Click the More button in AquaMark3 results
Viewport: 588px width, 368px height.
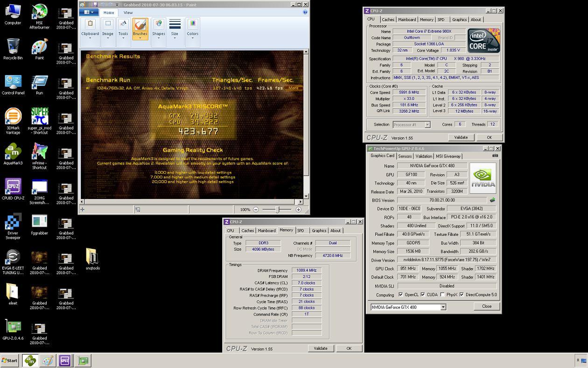(294, 88)
